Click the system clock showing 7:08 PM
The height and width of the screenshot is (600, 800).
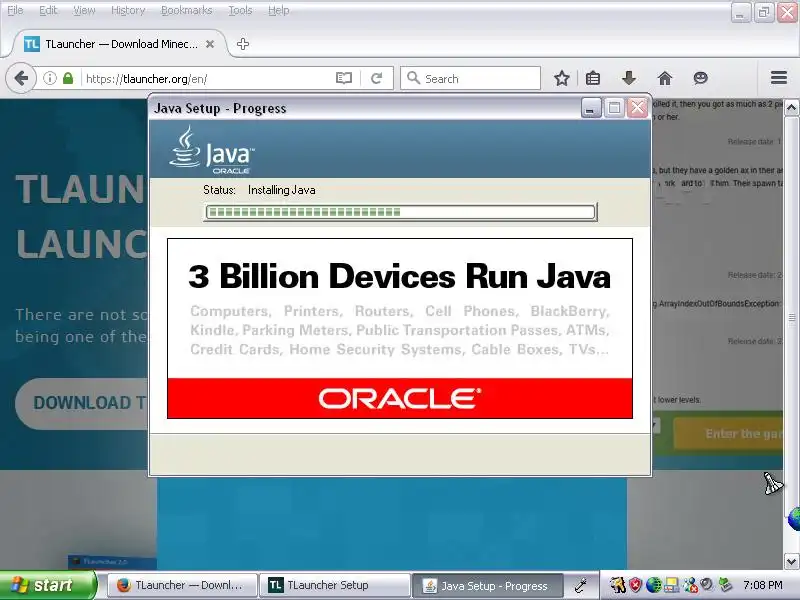762,585
